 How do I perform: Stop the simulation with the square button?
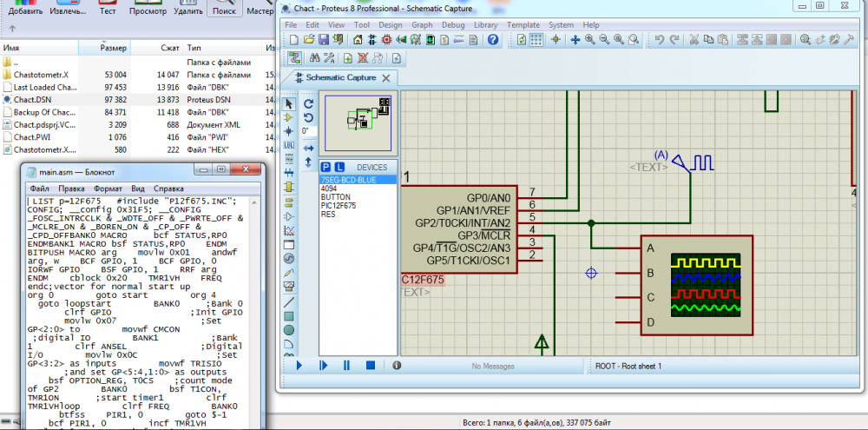tap(370, 366)
